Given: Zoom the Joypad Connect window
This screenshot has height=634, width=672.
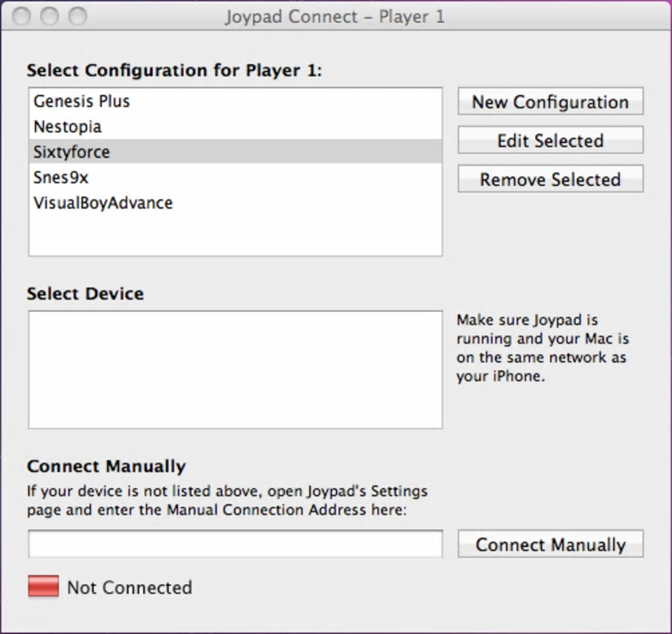Looking at the screenshot, I should click(78, 16).
